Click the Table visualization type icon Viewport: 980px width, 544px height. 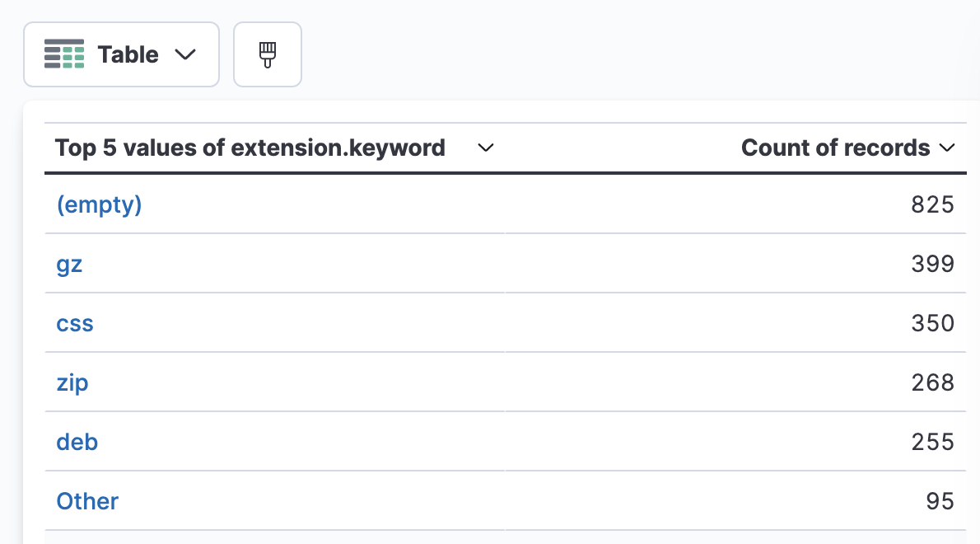(x=63, y=54)
